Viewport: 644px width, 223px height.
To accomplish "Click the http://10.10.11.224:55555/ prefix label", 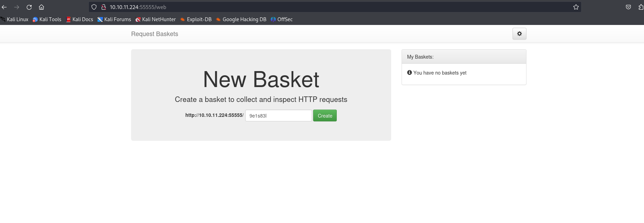I will (x=214, y=115).
